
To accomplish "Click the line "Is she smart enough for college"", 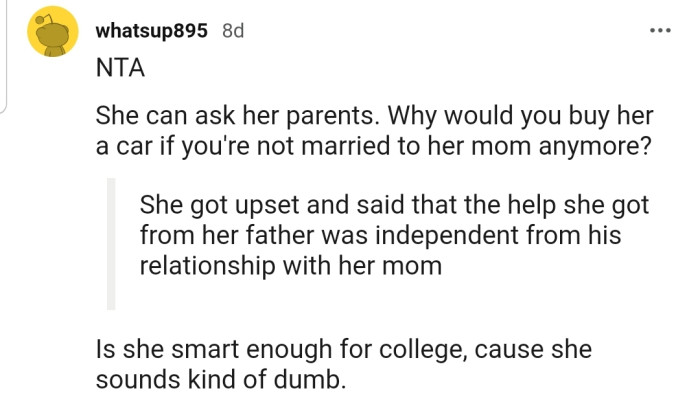I will pos(346,350).
